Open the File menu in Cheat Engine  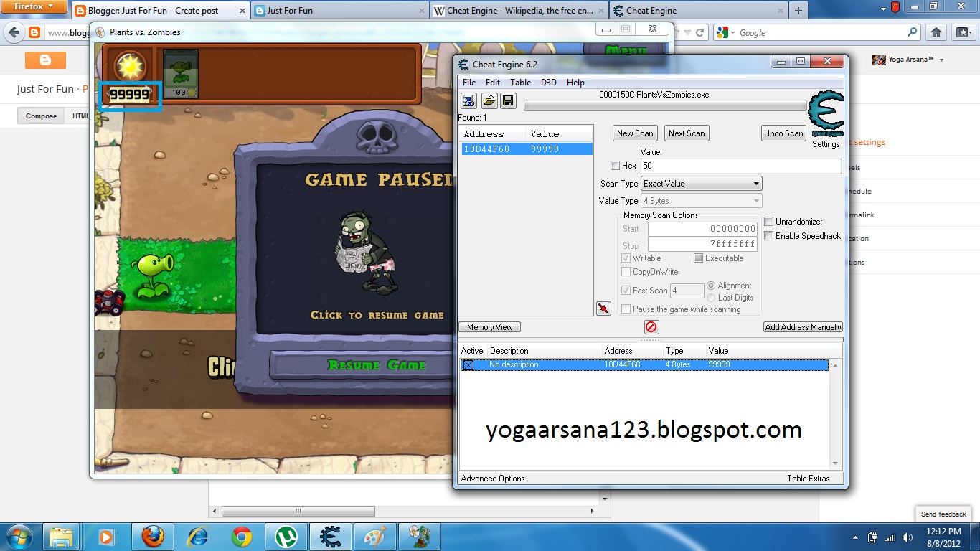[x=469, y=83]
